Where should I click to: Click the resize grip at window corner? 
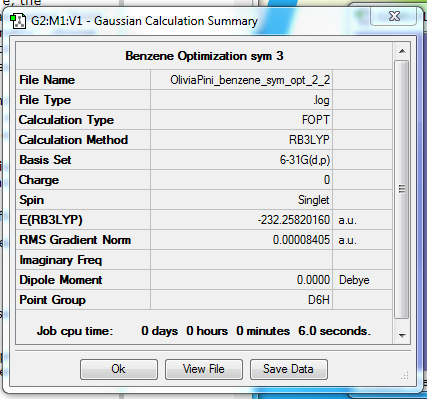pos(404,376)
